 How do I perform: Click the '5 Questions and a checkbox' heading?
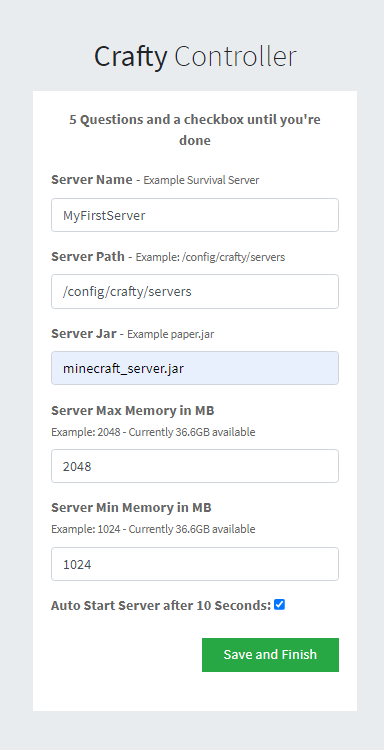point(195,130)
